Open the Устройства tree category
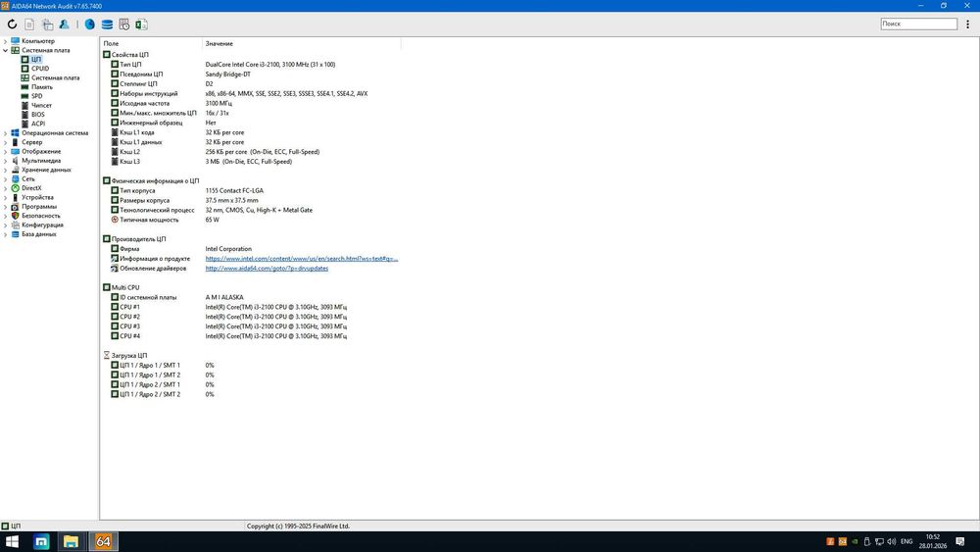 pos(37,197)
